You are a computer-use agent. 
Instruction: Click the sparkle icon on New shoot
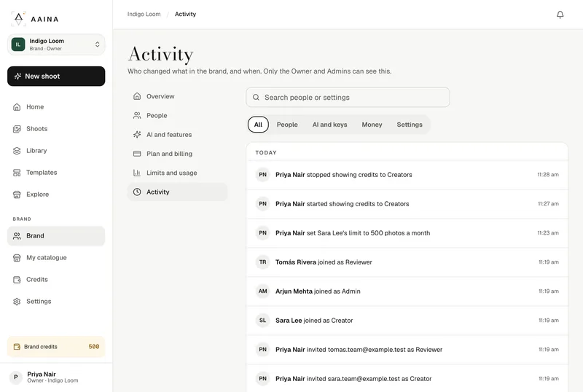pyautogui.click(x=17, y=77)
